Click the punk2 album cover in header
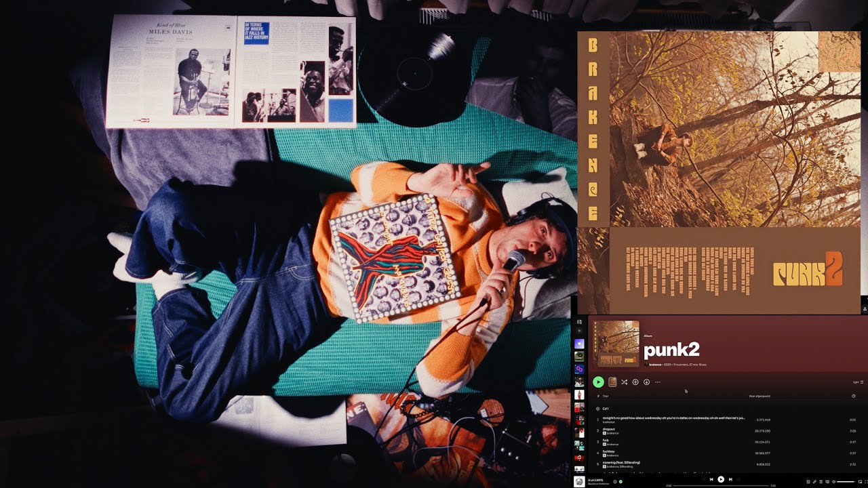Image resolution: width=868 pixels, height=488 pixels. [x=616, y=344]
